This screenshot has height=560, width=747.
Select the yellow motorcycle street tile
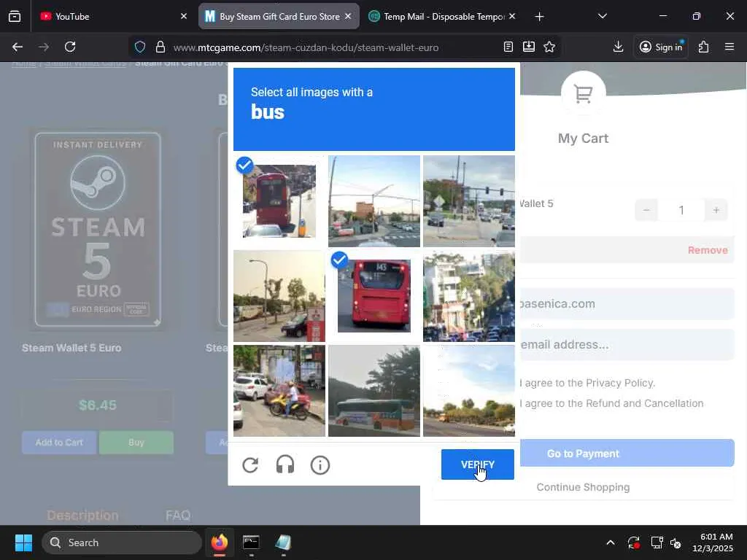(x=279, y=391)
